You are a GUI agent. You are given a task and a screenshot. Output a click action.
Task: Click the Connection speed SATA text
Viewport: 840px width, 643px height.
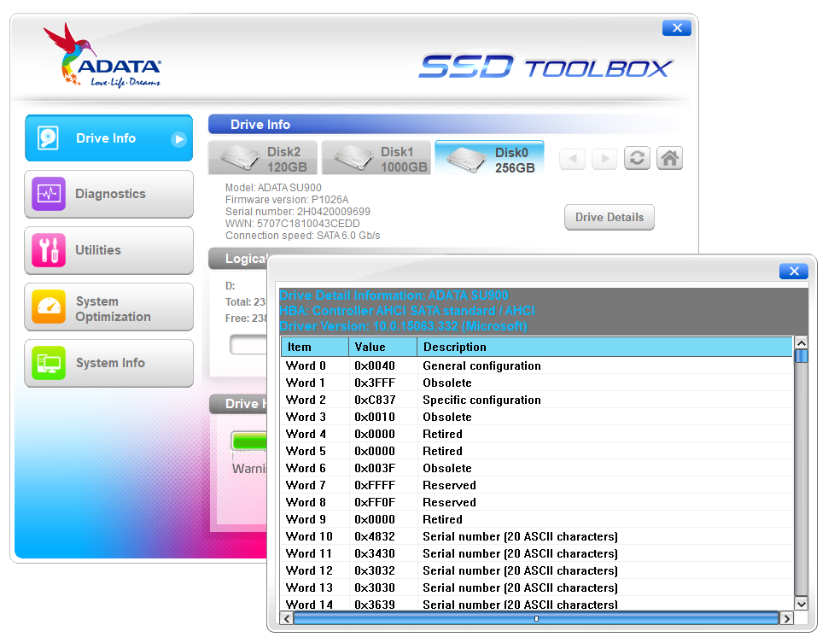point(303,236)
